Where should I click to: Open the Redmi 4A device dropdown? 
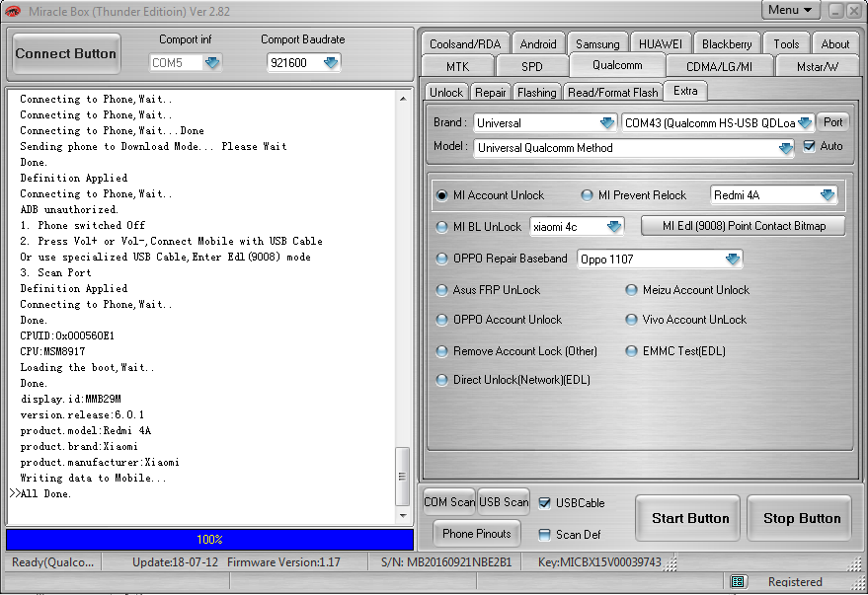click(828, 194)
